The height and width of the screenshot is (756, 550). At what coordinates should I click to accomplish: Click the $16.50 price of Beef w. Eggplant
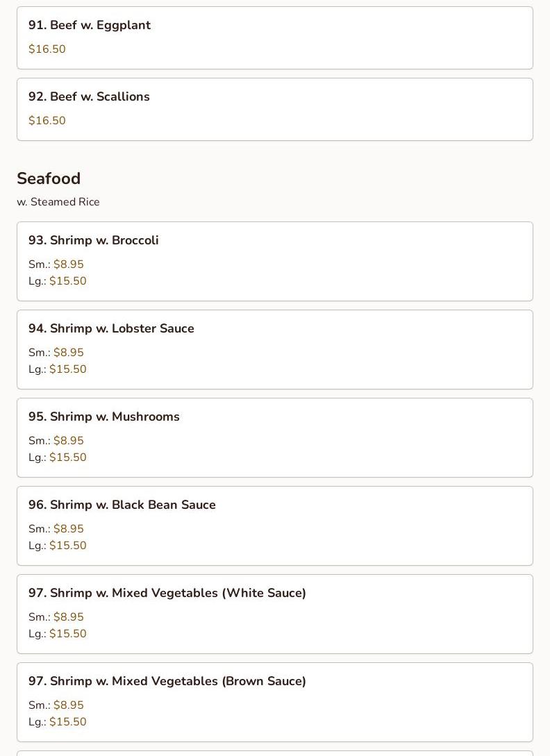[x=47, y=49]
